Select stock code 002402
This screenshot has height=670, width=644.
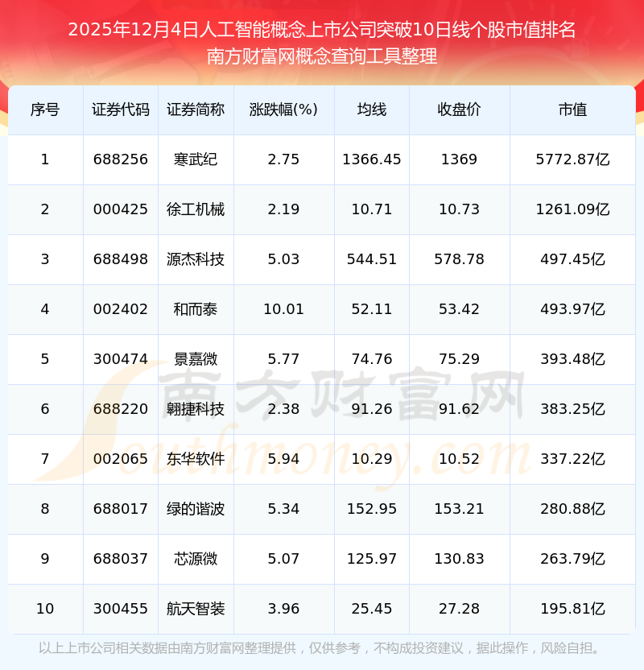click(x=121, y=309)
